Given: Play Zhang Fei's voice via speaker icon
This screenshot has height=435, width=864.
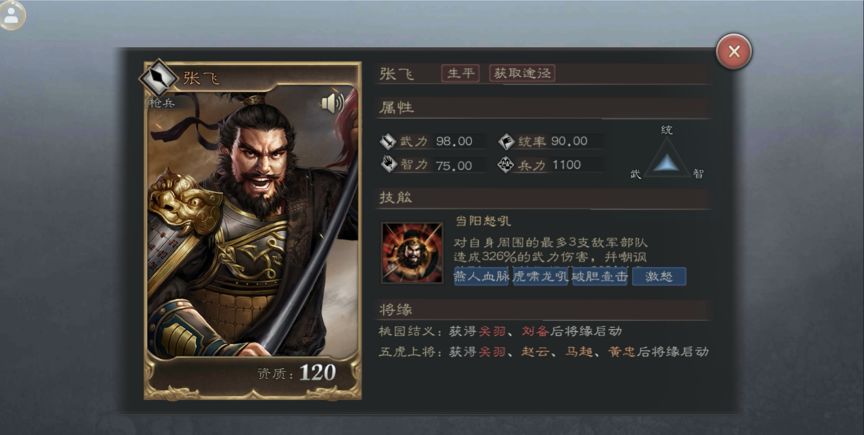Looking at the screenshot, I should 332,103.
